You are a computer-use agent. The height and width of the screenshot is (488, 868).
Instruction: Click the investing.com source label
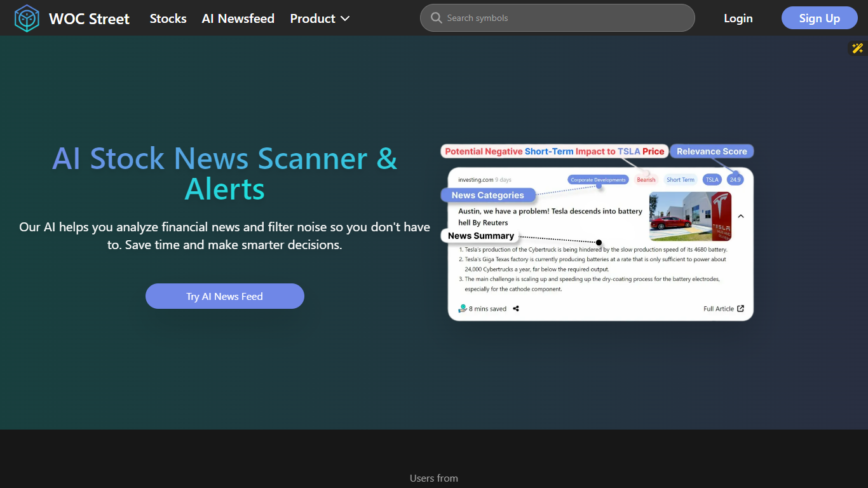(x=475, y=180)
